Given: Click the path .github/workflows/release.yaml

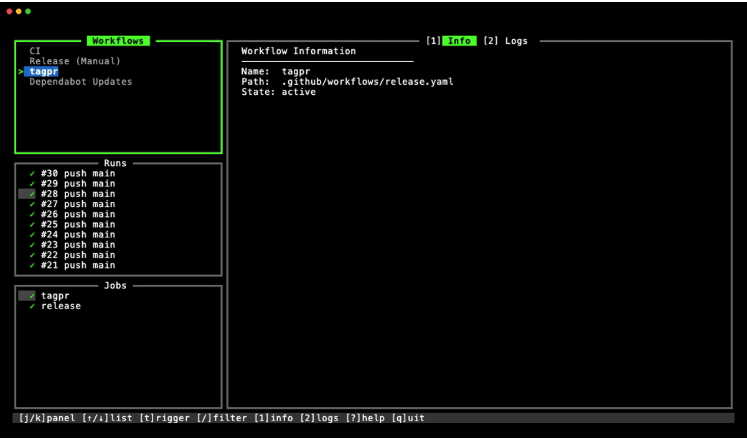Looking at the screenshot, I should click(367, 82).
